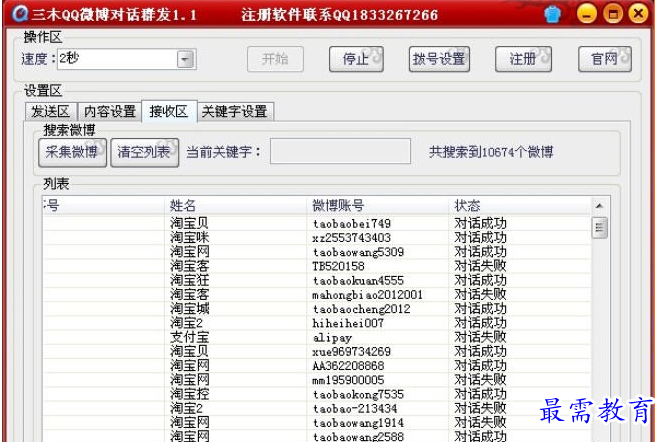Click the list scrollbar up arrow
Viewport: 661px width, 442px height.
coord(599,206)
